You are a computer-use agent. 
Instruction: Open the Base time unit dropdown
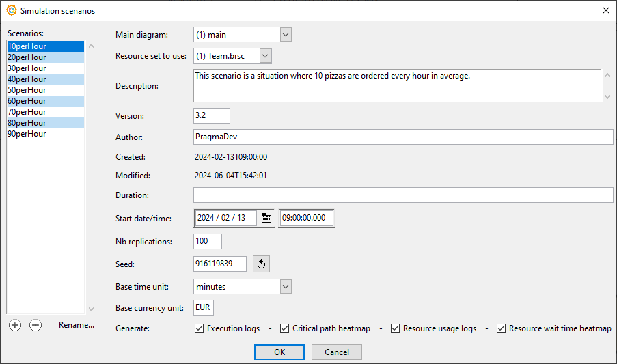(286, 287)
